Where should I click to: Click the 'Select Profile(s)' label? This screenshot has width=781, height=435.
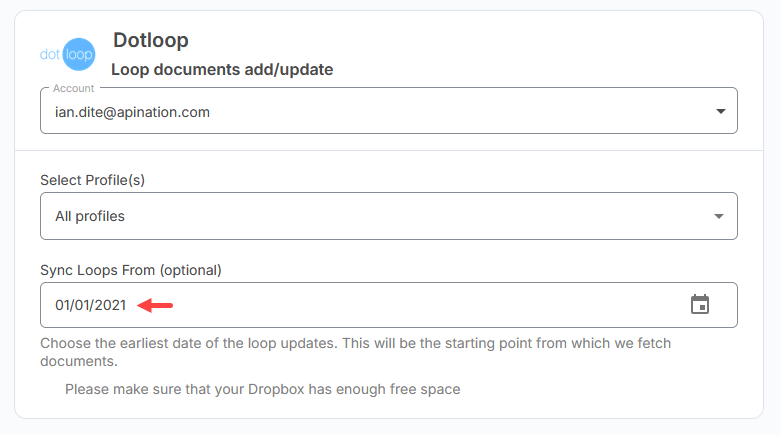93,180
